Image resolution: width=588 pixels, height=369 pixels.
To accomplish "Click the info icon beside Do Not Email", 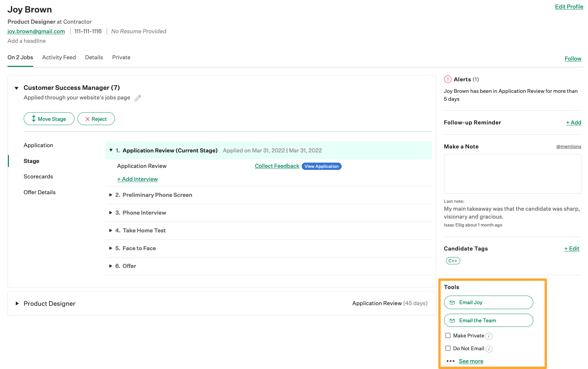I will [490, 349].
